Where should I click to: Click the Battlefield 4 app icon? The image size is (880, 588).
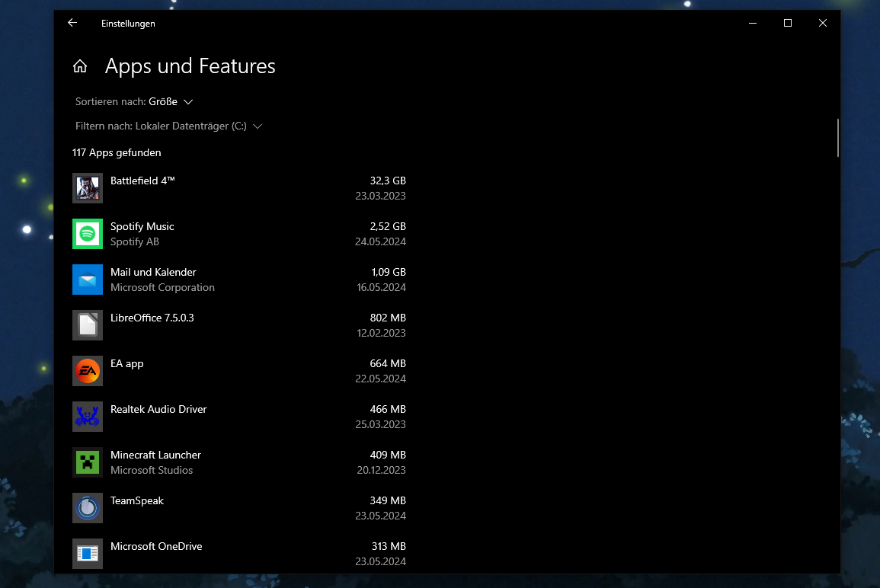point(88,188)
